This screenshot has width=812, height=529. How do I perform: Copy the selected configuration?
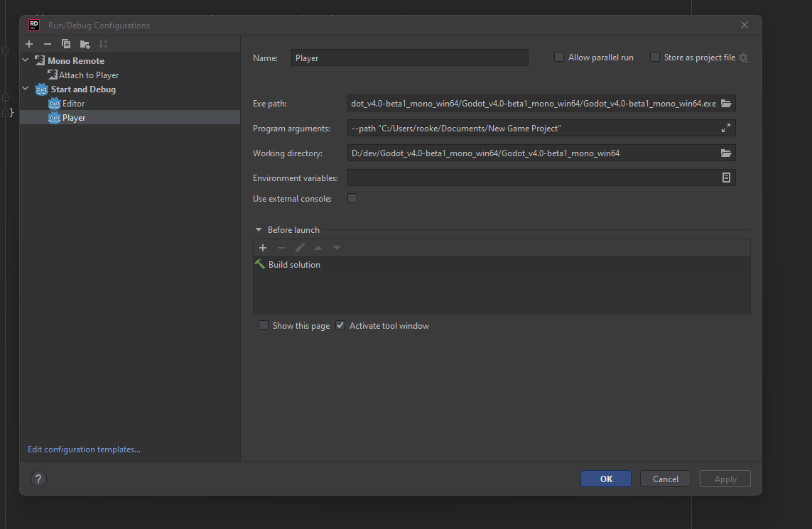(65, 43)
